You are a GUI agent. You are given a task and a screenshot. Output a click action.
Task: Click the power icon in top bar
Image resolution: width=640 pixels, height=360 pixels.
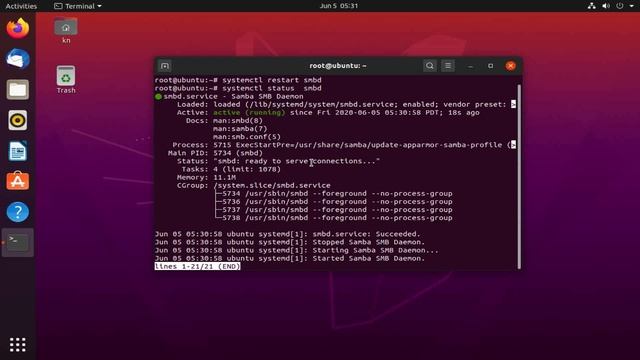pyautogui.click(x=620, y=6)
